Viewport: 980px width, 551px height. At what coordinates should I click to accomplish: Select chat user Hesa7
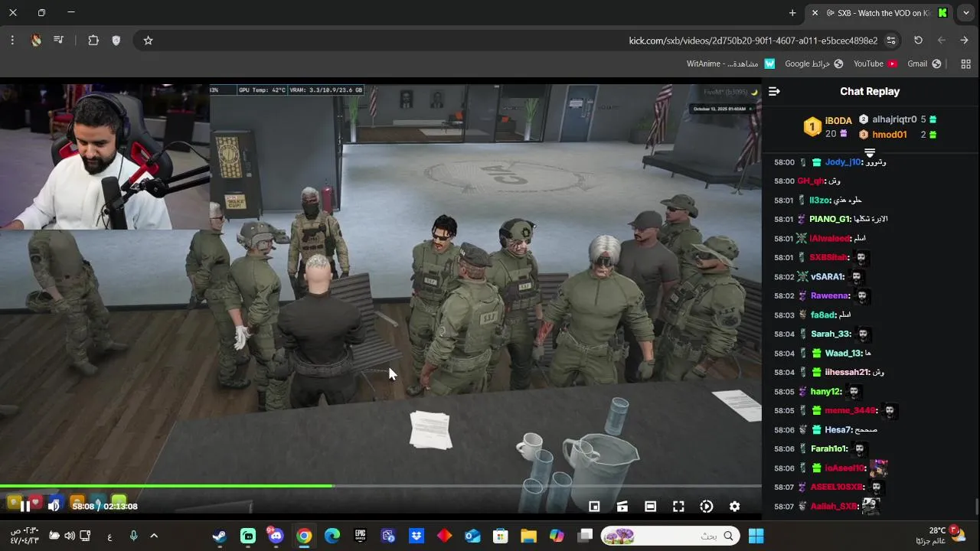(x=838, y=429)
